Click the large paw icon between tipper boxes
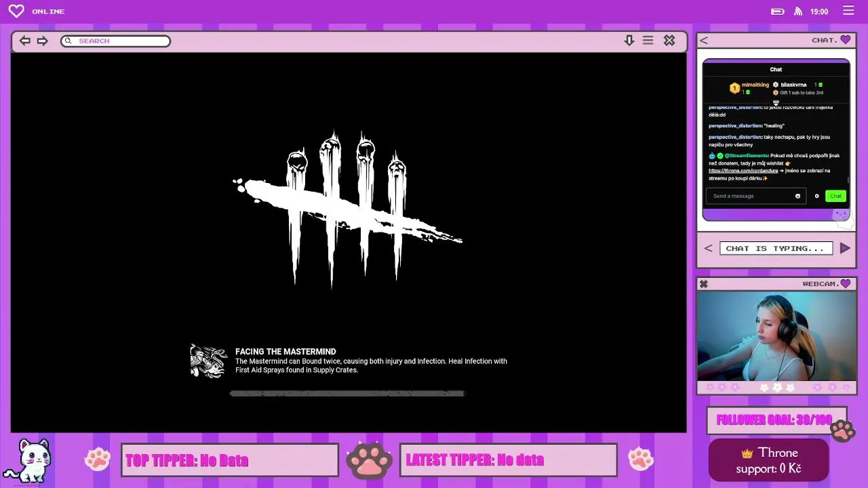This screenshot has height=488, width=868. point(369,460)
